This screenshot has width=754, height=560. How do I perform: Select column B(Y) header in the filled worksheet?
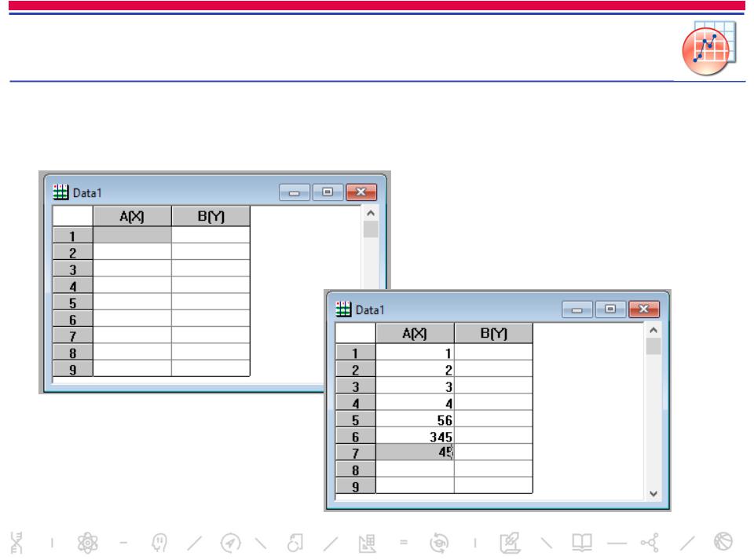(x=493, y=334)
